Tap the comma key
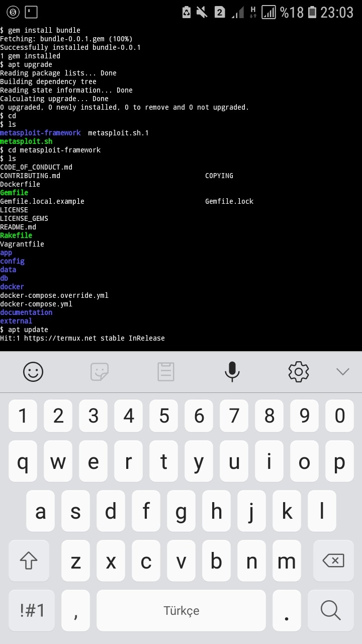The width and height of the screenshot is (362, 644). pyautogui.click(x=75, y=610)
